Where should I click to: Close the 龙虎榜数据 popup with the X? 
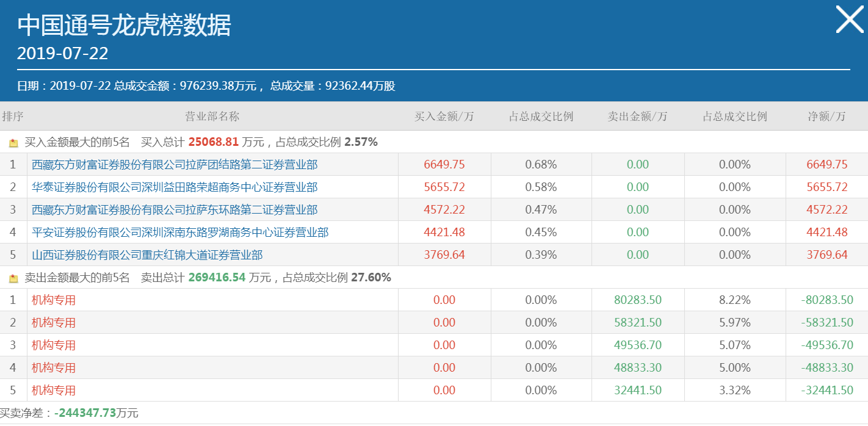[850, 20]
